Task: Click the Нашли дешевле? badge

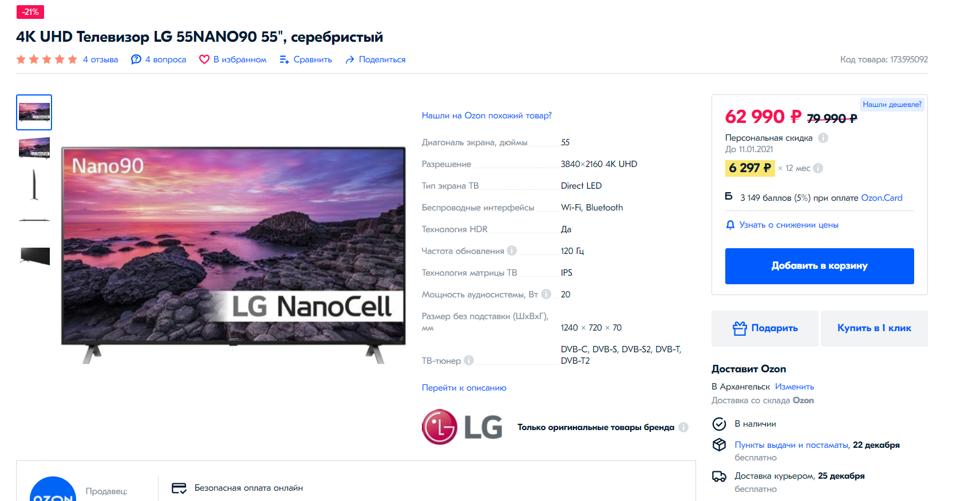Action: point(892,104)
